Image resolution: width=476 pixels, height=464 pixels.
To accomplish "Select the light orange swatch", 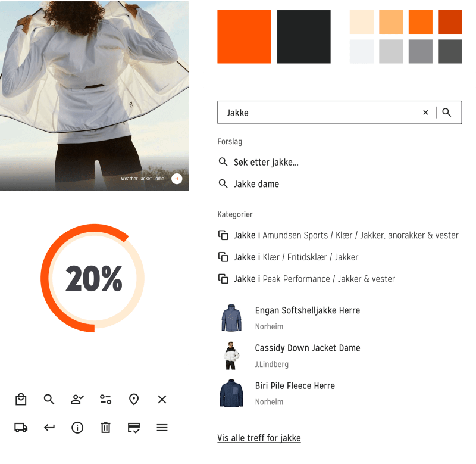I will click(391, 22).
